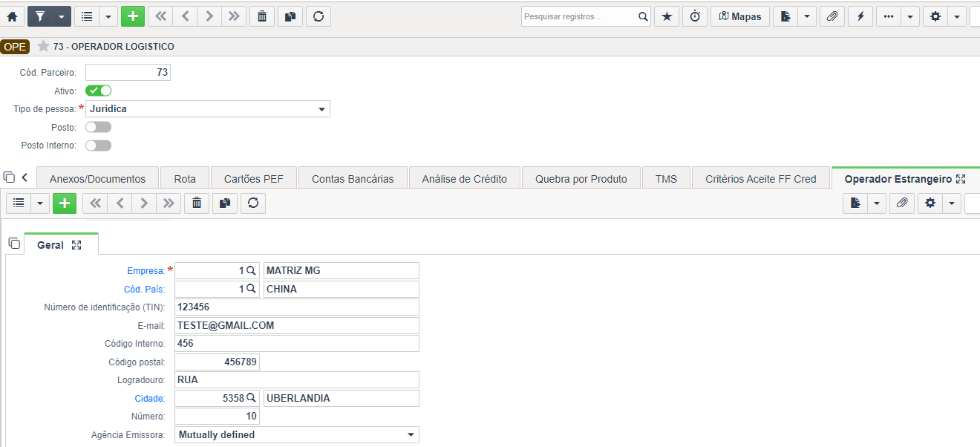Expand the filter dropdown arrow in top toolbar

coord(61,16)
